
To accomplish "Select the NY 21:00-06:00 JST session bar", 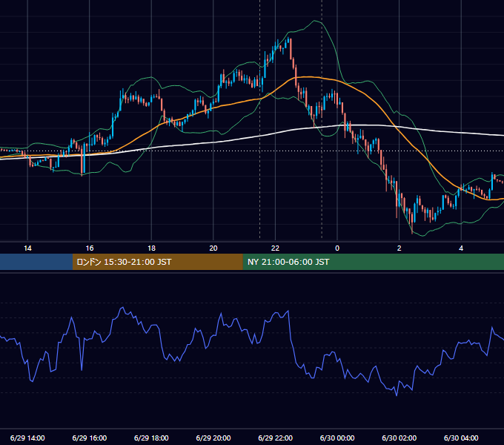I will (x=373, y=262).
